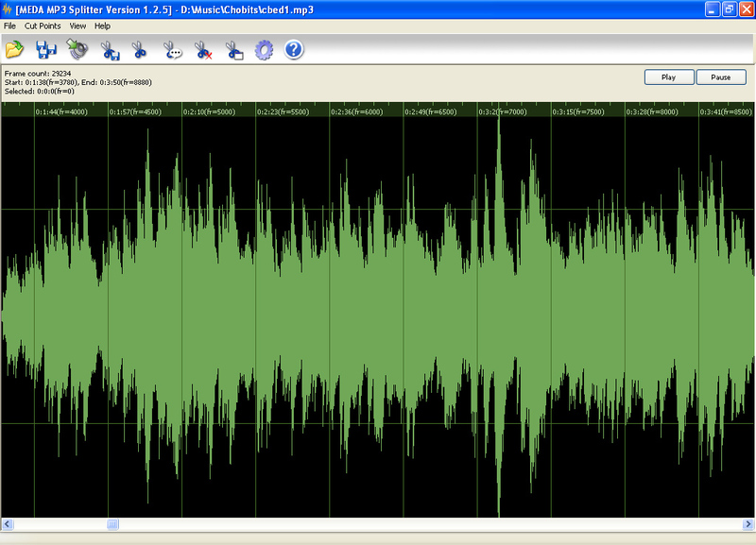Click timeline marker 0:1:44(fr=4000)
The width and height of the screenshot is (756, 545).
coord(61,111)
